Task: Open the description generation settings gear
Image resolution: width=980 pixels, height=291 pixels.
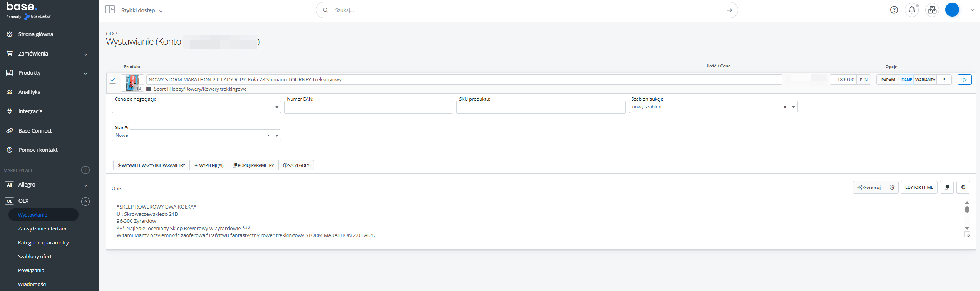Action: pos(892,188)
